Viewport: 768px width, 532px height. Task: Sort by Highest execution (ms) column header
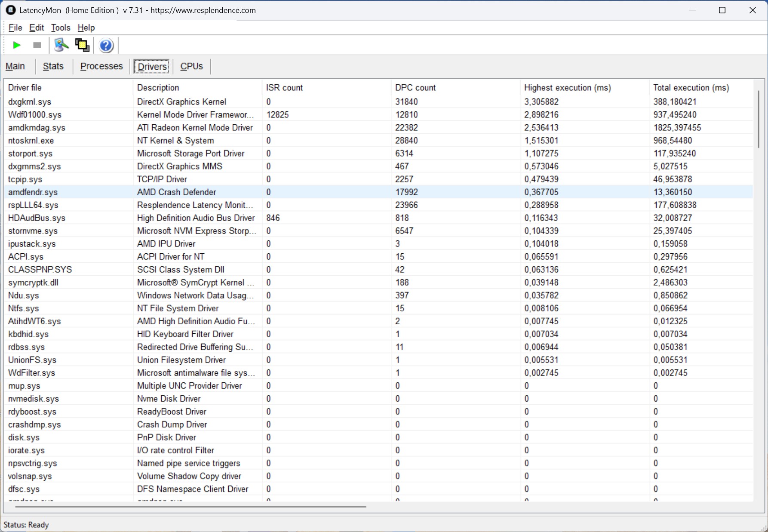pyautogui.click(x=567, y=88)
